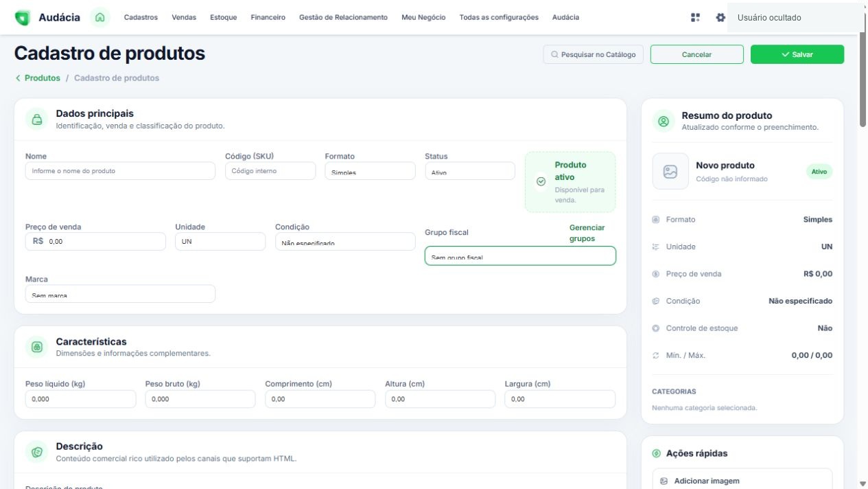868x489 pixels.
Task: Open the Gerenciar grupos link
Action: (x=587, y=233)
